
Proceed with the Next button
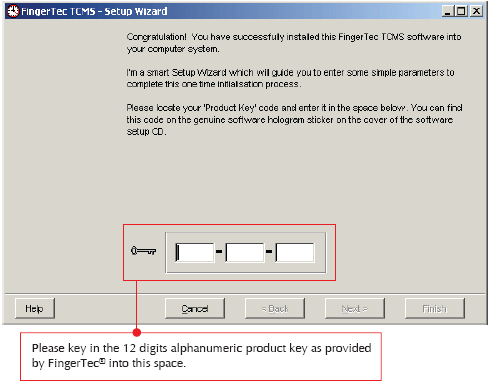tap(355, 308)
